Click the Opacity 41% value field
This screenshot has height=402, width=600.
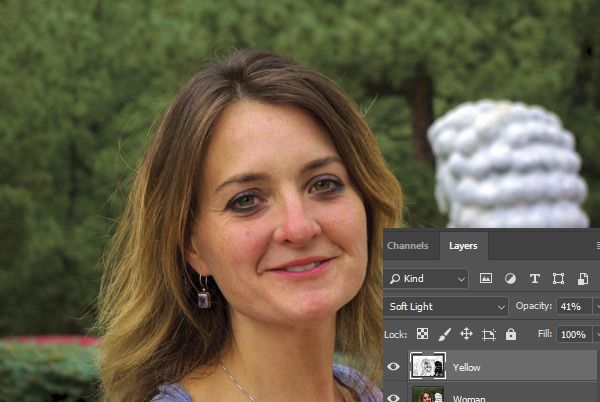click(x=573, y=306)
